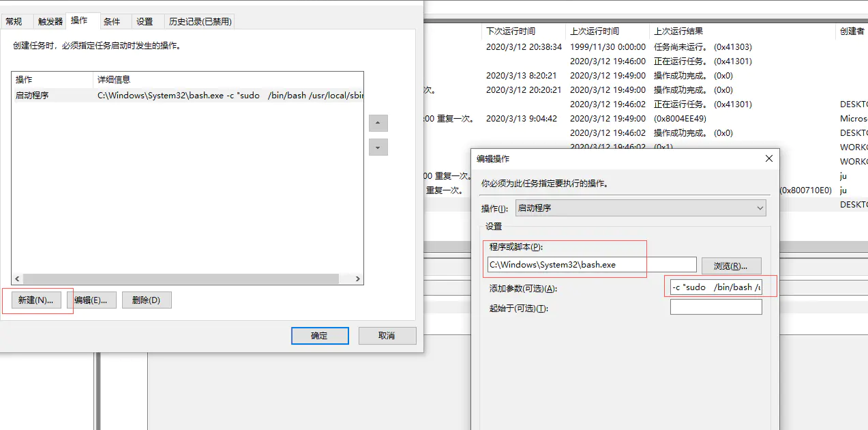Move action down with down-arrow button
868x430 pixels.
click(x=378, y=147)
